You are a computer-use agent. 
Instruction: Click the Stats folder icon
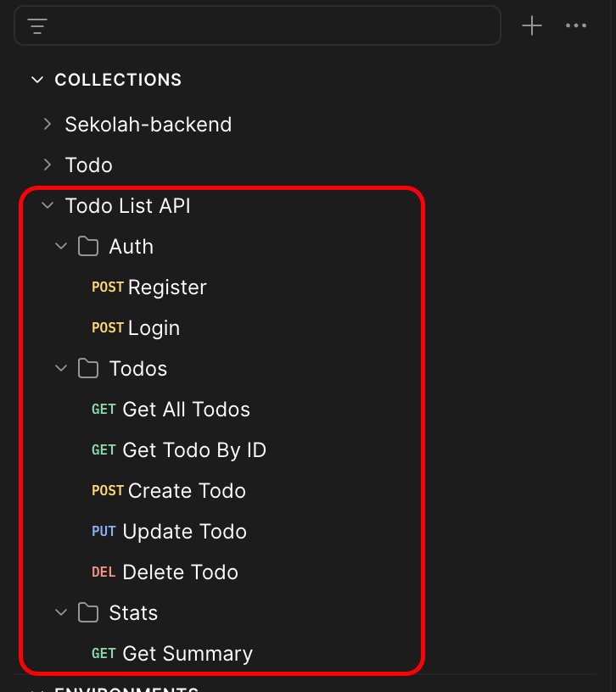(88, 612)
